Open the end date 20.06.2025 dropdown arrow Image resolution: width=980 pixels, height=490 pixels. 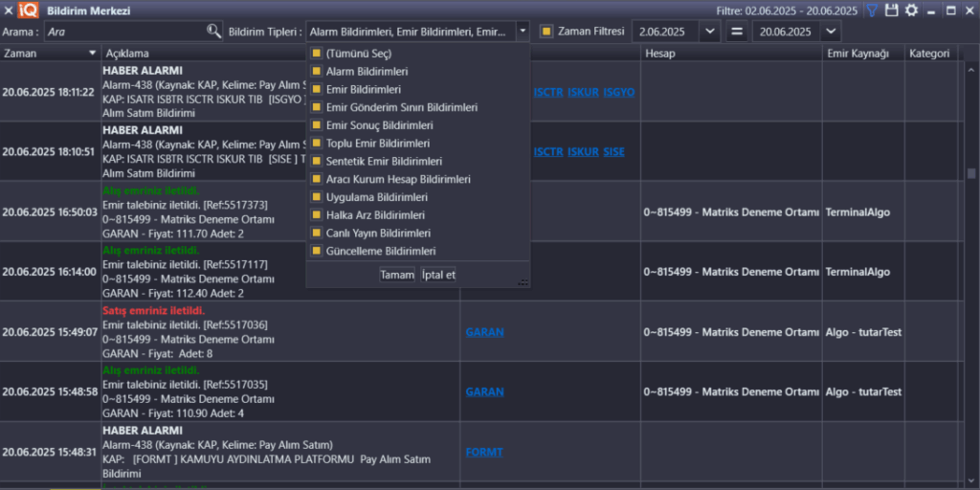click(x=830, y=32)
